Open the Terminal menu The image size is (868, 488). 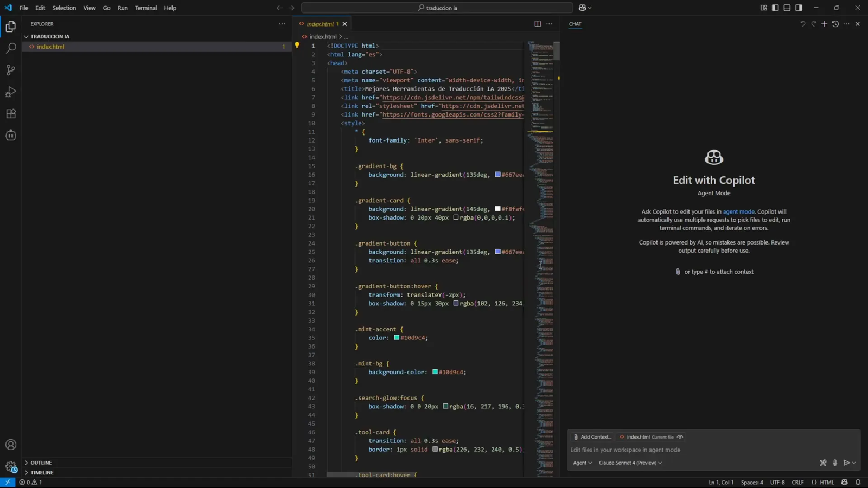[145, 8]
